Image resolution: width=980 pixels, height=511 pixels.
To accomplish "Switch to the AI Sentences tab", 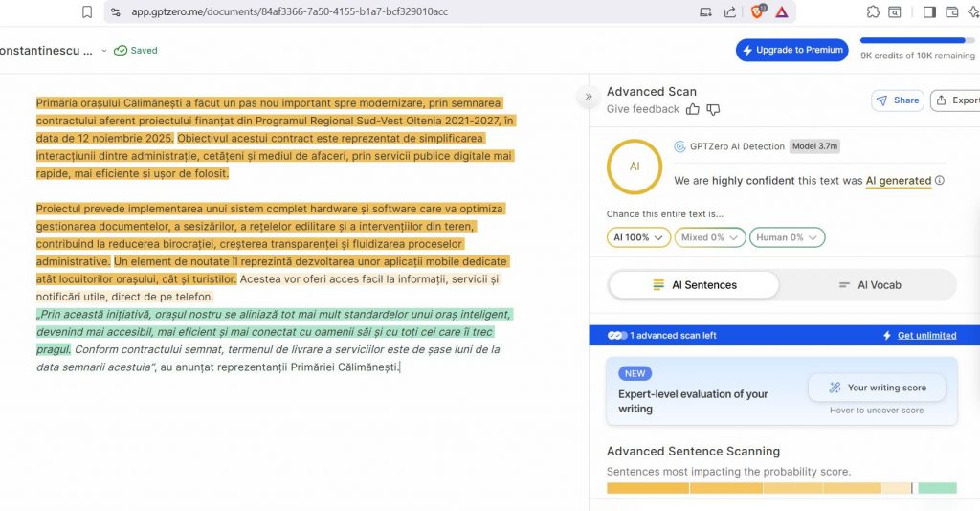I will pyautogui.click(x=694, y=285).
